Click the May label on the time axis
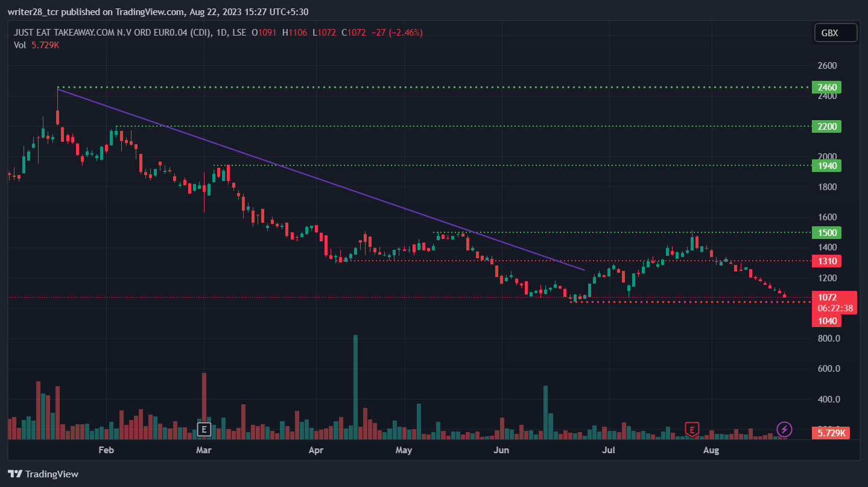This screenshot has height=487, width=868. tap(404, 450)
